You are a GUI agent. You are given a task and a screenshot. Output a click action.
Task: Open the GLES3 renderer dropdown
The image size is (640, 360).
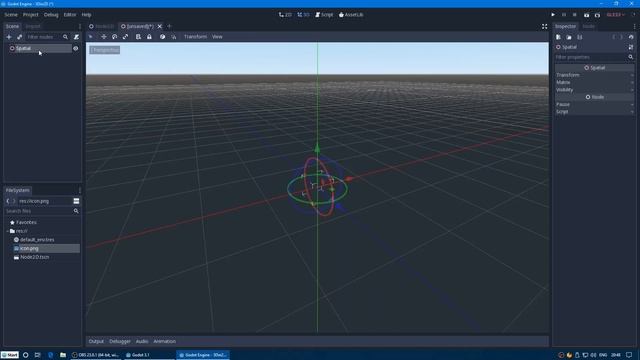(616, 15)
